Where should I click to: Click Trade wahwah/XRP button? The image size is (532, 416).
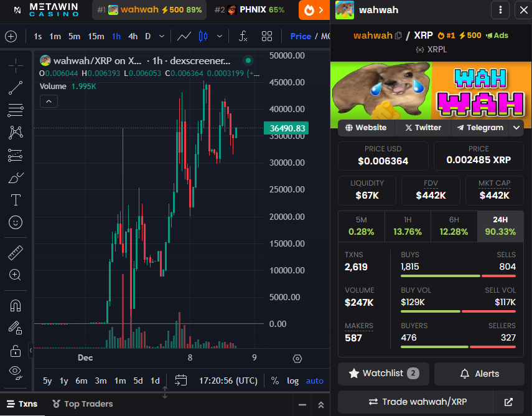pos(416,402)
